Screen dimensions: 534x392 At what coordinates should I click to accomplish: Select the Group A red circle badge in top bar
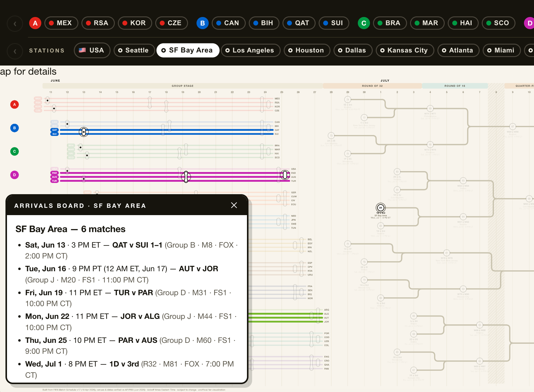click(x=35, y=23)
